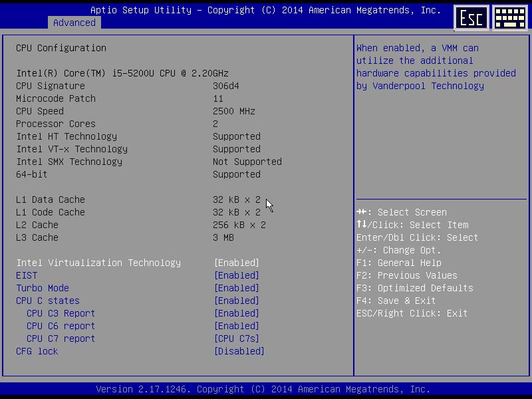Click the Intel Core i5-5200U CPU line

122,73
